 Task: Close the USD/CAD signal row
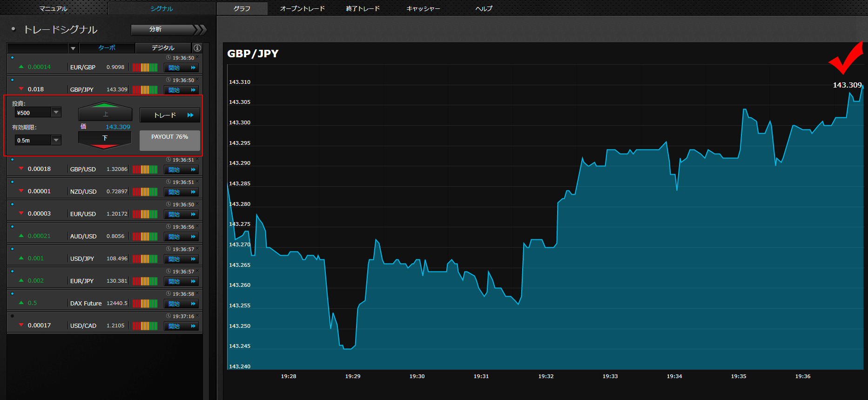[x=197, y=316]
